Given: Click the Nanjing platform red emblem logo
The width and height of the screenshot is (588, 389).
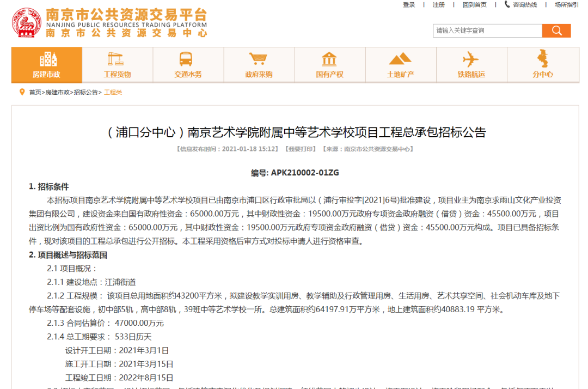Looking at the screenshot, I should pos(26,23).
